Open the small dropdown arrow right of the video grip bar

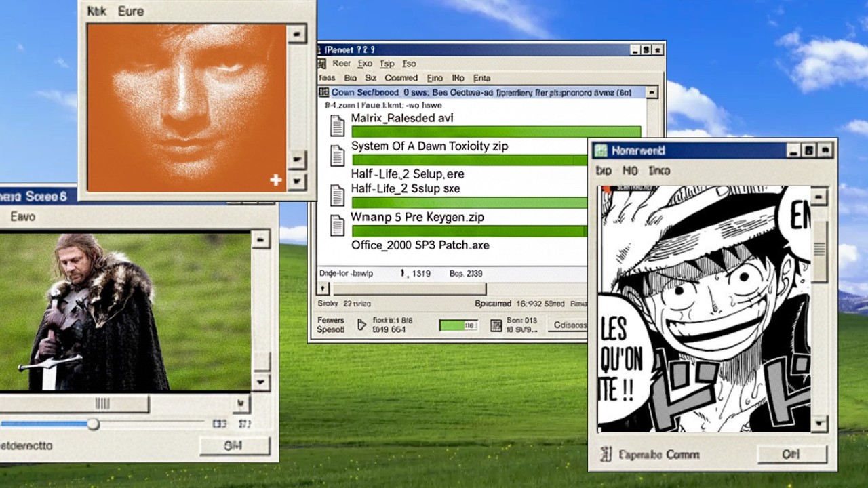(241, 404)
